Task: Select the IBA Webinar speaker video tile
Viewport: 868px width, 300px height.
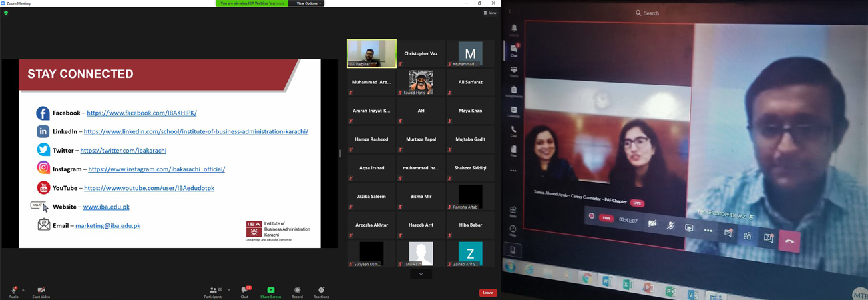Action: 371,53
